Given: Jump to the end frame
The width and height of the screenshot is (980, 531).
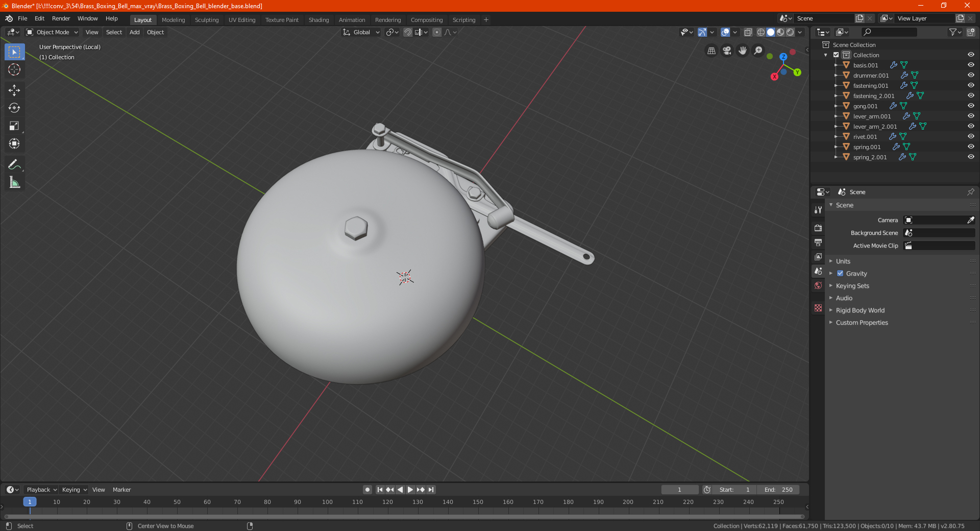Looking at the screenshot, I should pos(431,490).
